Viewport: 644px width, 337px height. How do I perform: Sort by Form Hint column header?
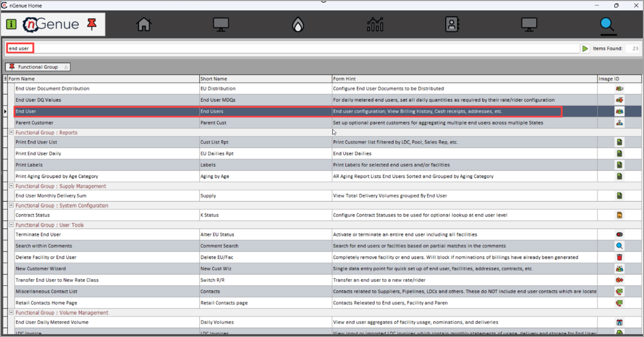[465, 79]
